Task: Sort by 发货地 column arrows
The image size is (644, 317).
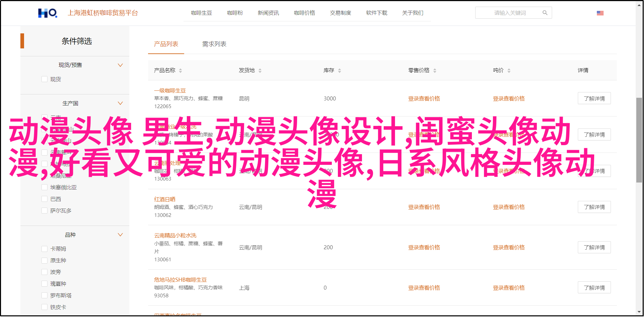Action: coord(260,70)
